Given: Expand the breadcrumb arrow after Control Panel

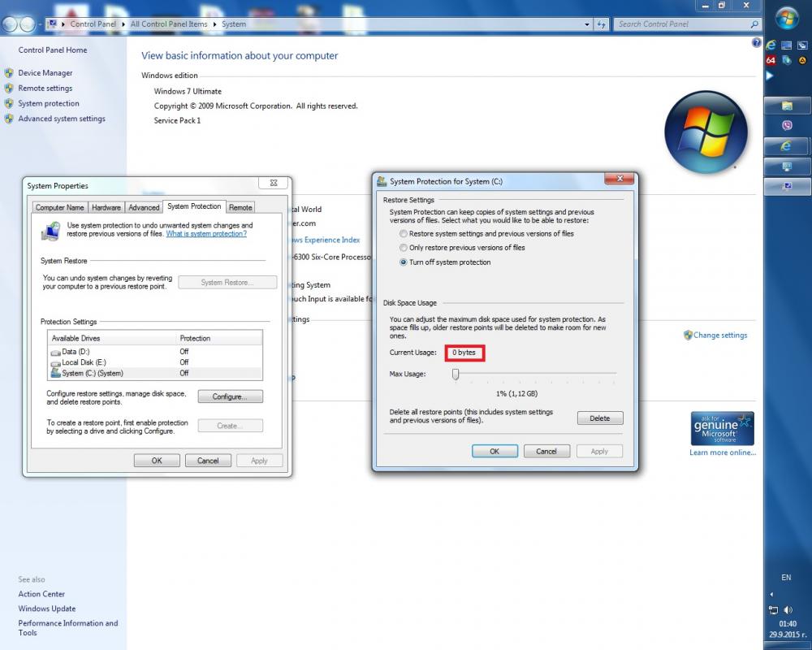Looking at the screenshot, I should click(x=123, y=24).
